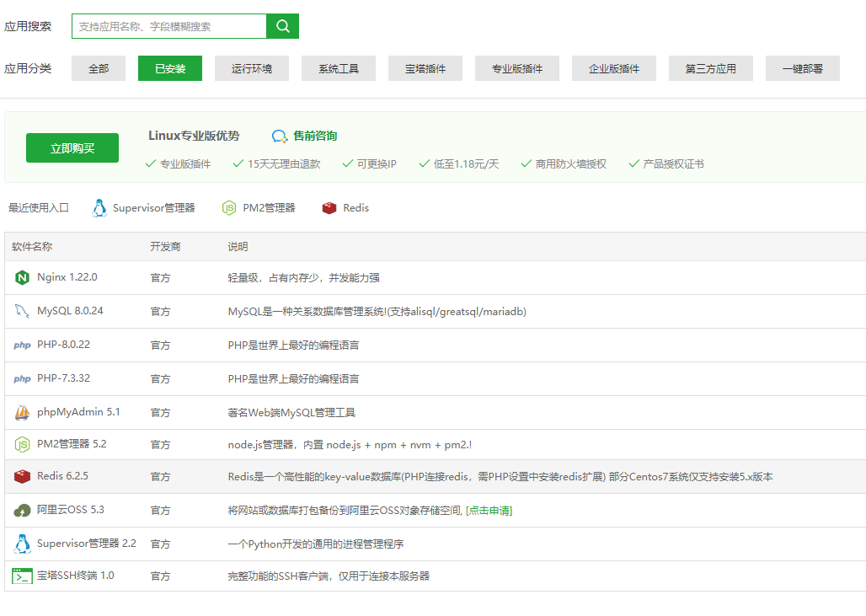Click the Nginx description 轻量级，占有内存少
This screenshot has width=866, height=616.
304,278
